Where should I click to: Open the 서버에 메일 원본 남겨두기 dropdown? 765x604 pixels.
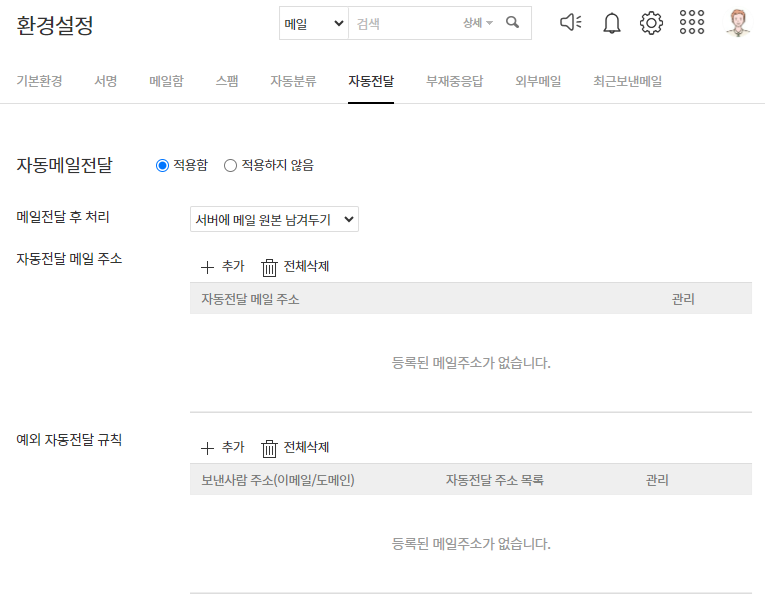[x=274, y=220]
